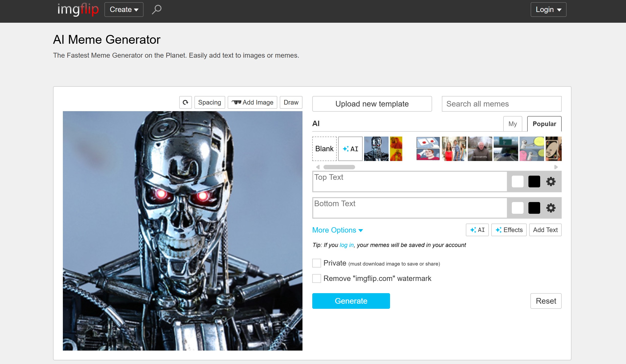Switch to the My templates tab

click(513, 124)
